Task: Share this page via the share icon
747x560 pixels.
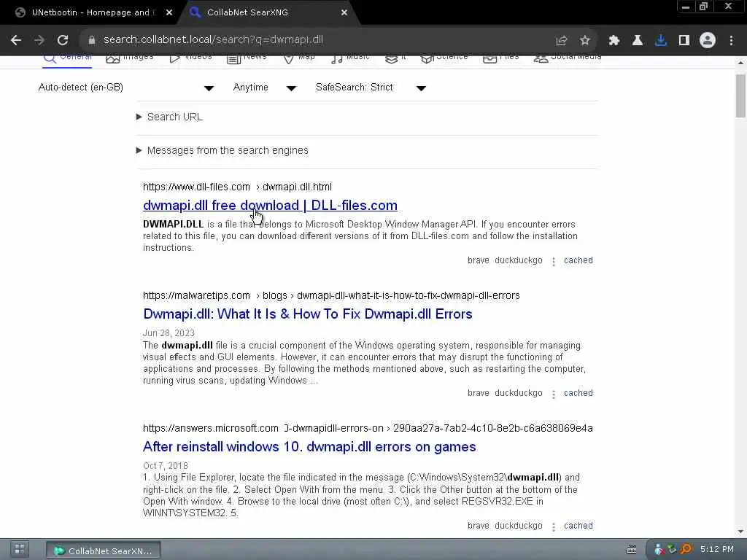Action: click(x=562, y=41)
